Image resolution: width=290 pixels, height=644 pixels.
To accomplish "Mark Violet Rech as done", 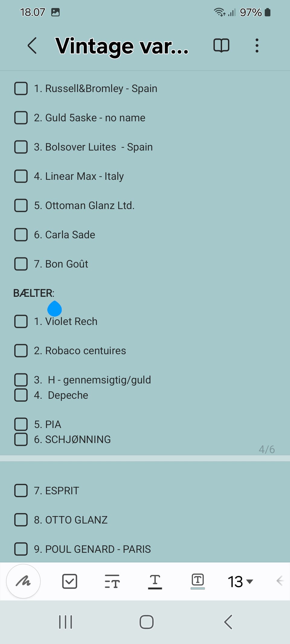I will pyautogui.click(x=21, y=321).
